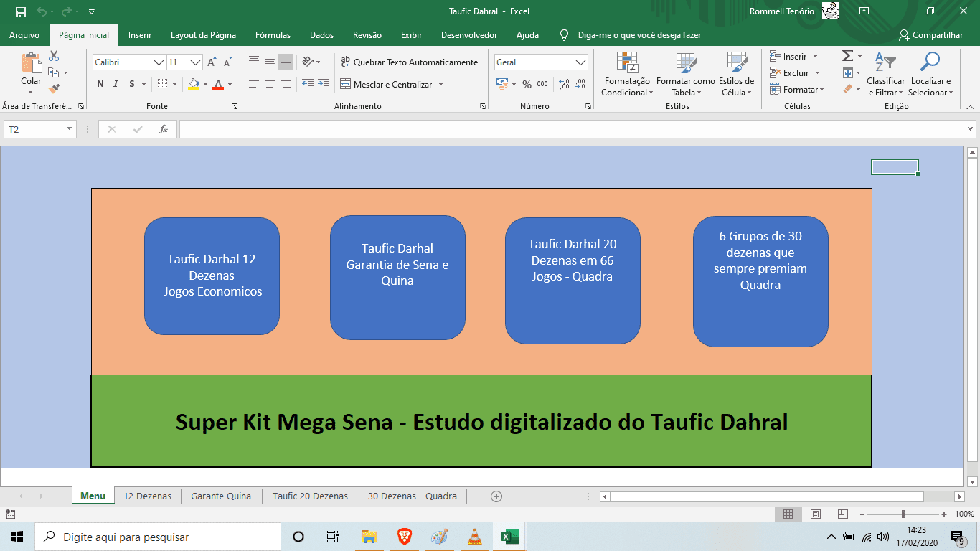The height and width of the screenshot is (551, 980).
Task: Click the Windows search box
Action: click(x=157, y=537)
